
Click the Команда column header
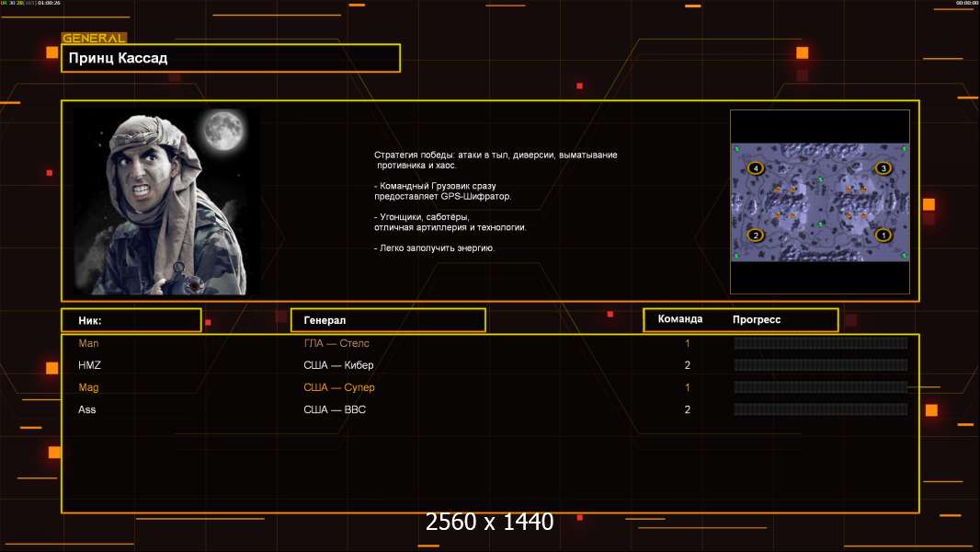[x=680, y=319]
